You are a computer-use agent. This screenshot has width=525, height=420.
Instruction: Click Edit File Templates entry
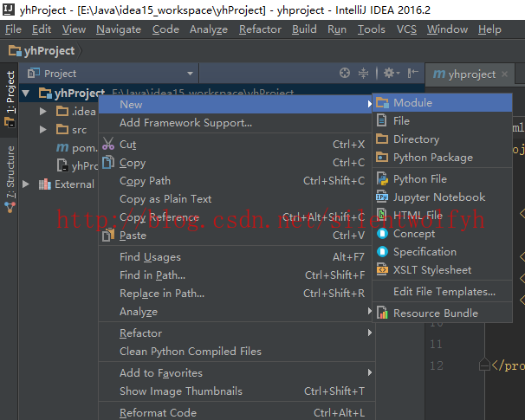(444, 292)
